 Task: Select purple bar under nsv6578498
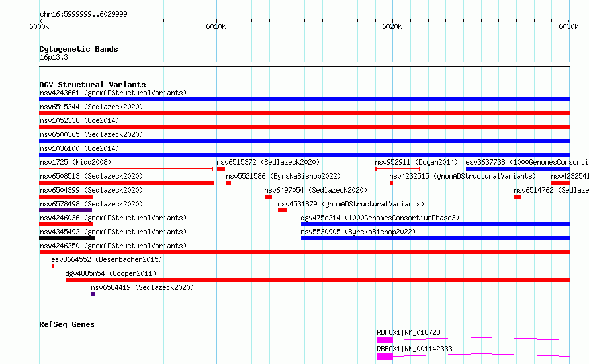(x=66, y=210)
